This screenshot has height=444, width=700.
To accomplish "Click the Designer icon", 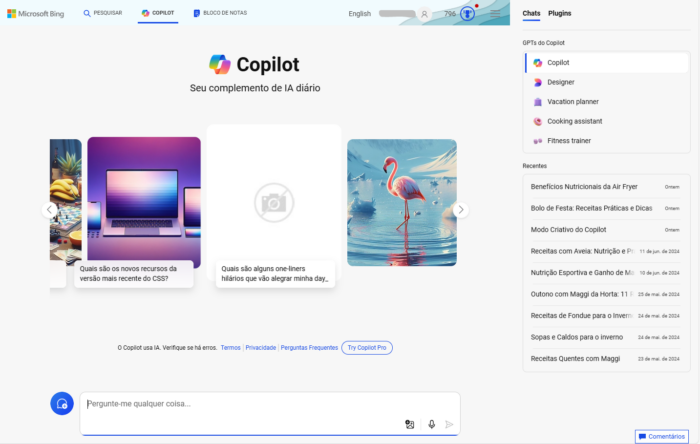I will [x=538, y=82].
